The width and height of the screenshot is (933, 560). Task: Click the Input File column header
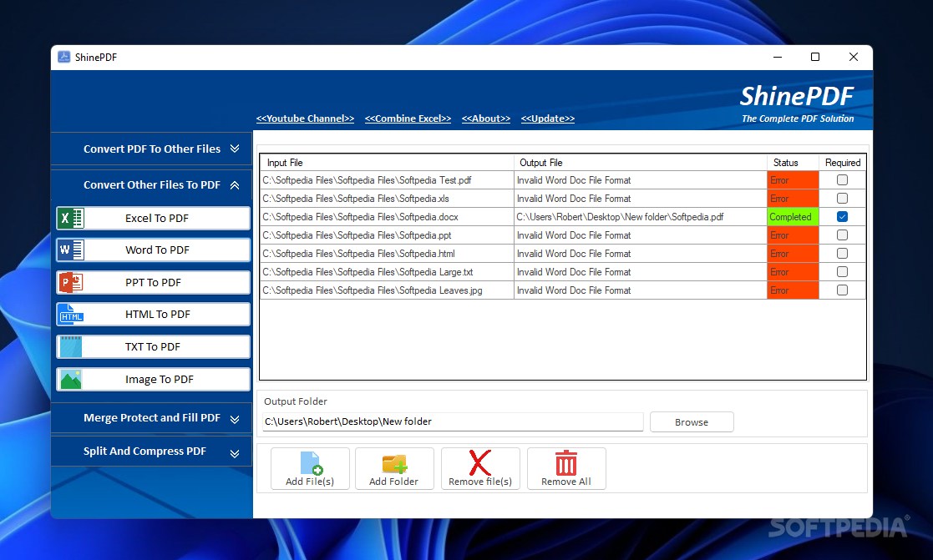click(387, 162)
